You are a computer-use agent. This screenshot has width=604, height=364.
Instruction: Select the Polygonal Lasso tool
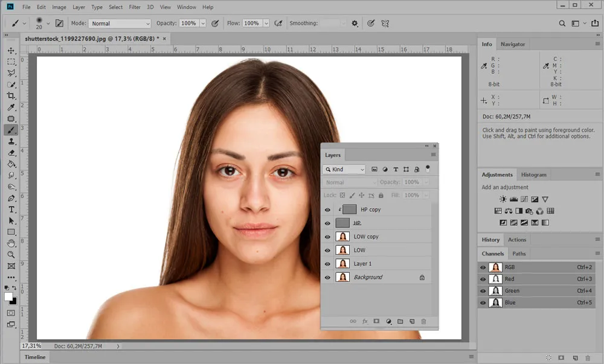tap(11, 73)
